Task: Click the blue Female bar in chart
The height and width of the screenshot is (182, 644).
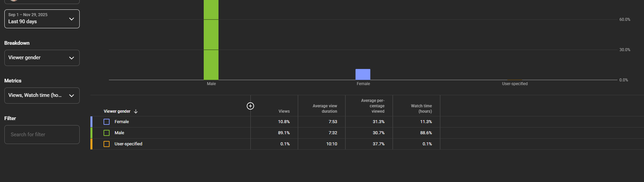Action: (x=363, y=74)
